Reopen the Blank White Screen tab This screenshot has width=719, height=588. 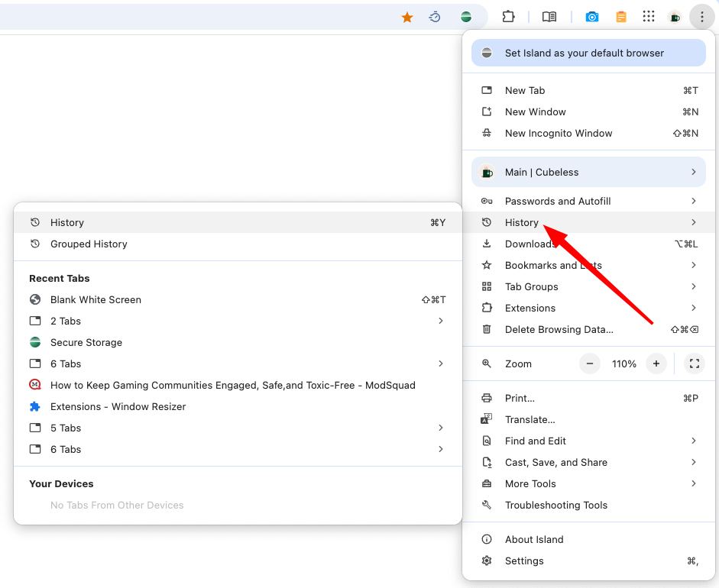pos(238,300)
